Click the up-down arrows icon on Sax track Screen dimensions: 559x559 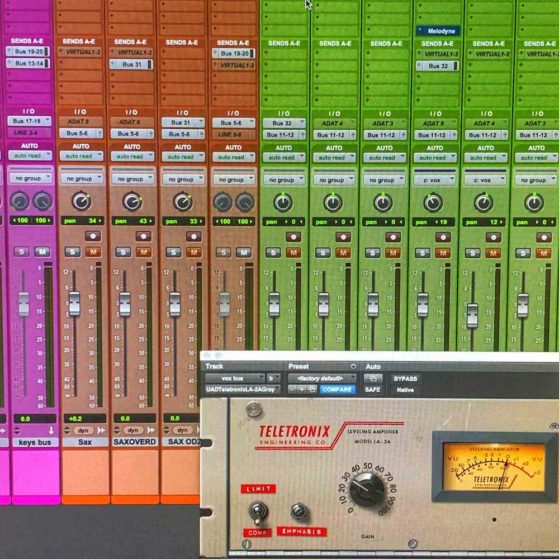[67, 431]
